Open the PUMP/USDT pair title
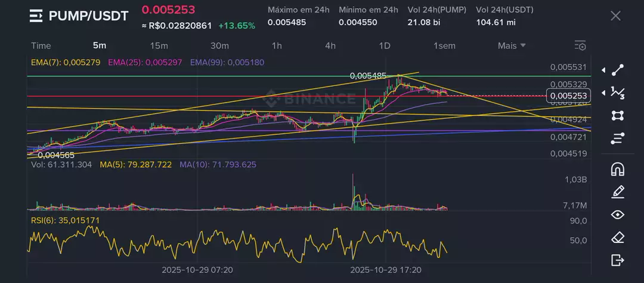The width and height of the screenshot is (644, 283). pyautogui.click(x=89, y=17)
